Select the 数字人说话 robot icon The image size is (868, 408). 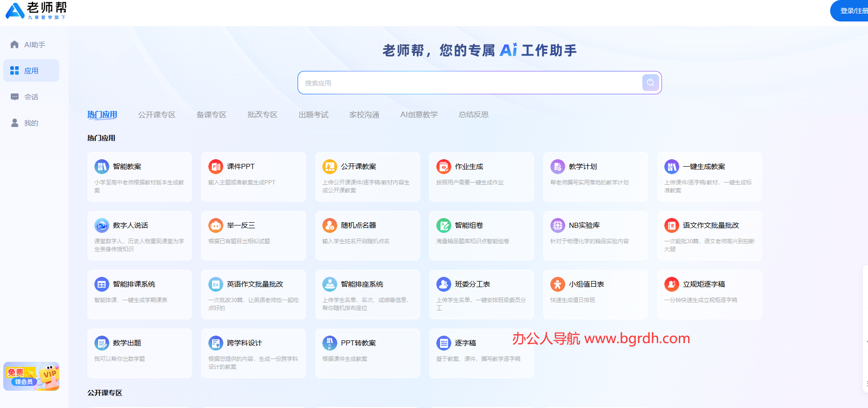click(102, 225)
